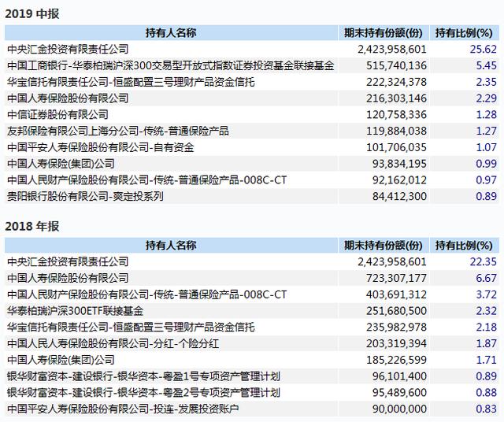Click the "2018 年报" section heading
504x422 pixels.
click(31, 227)
